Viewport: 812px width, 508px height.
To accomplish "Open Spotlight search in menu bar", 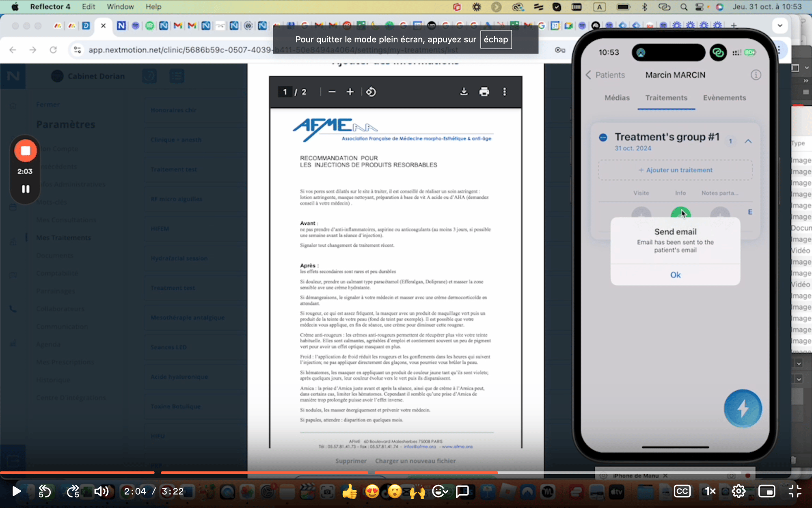I will pyautogui.click(x=684, y=7).
